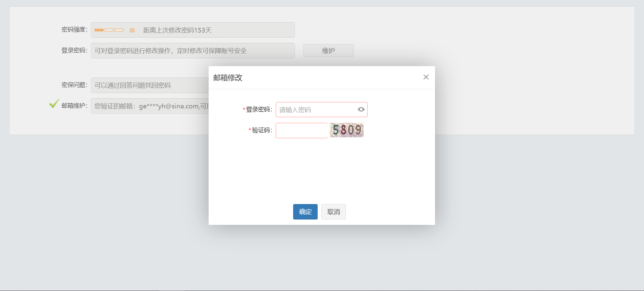Confirm with the 确定 button
Viewport: 644px width, 291px height.
(x=305, y=212)
